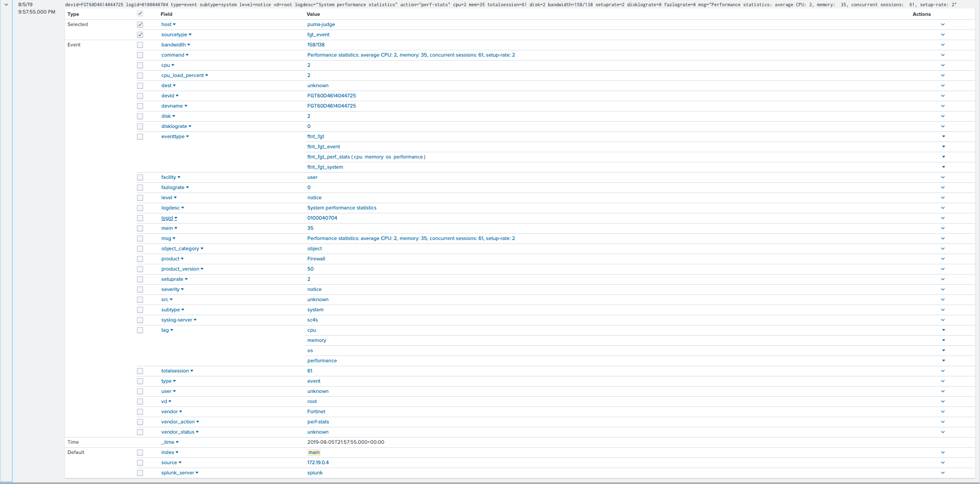
Task: Open actions arrow for level notice row
Action: tap(943, 198)
